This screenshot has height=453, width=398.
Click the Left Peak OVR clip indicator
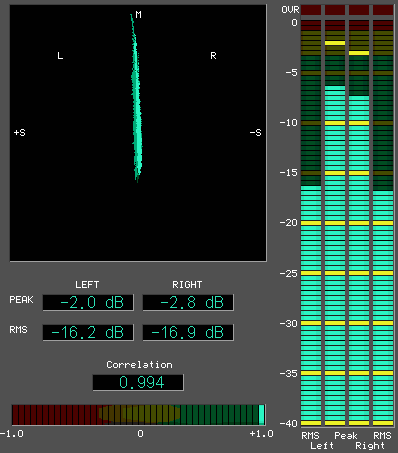click(x=335, y=10)
